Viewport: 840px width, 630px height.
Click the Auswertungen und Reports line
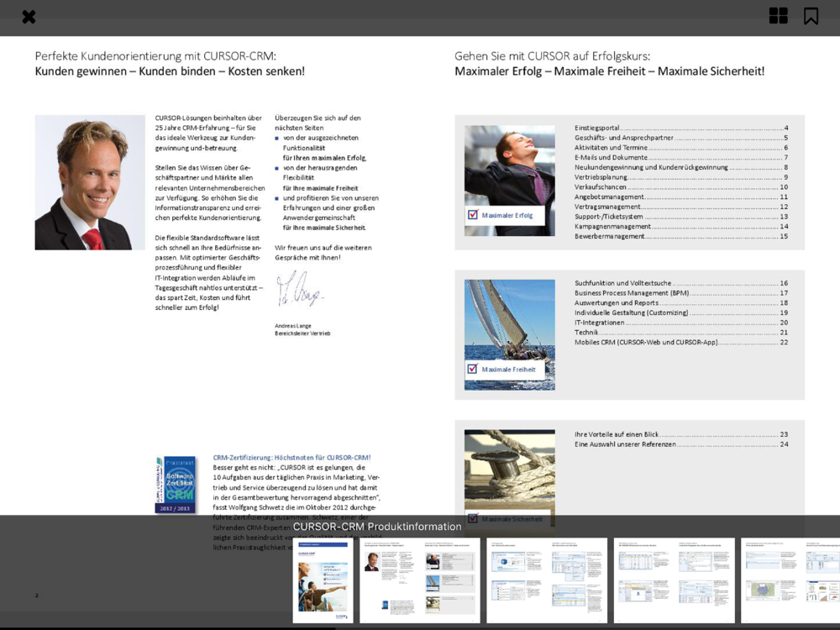(x=681, y=302)
